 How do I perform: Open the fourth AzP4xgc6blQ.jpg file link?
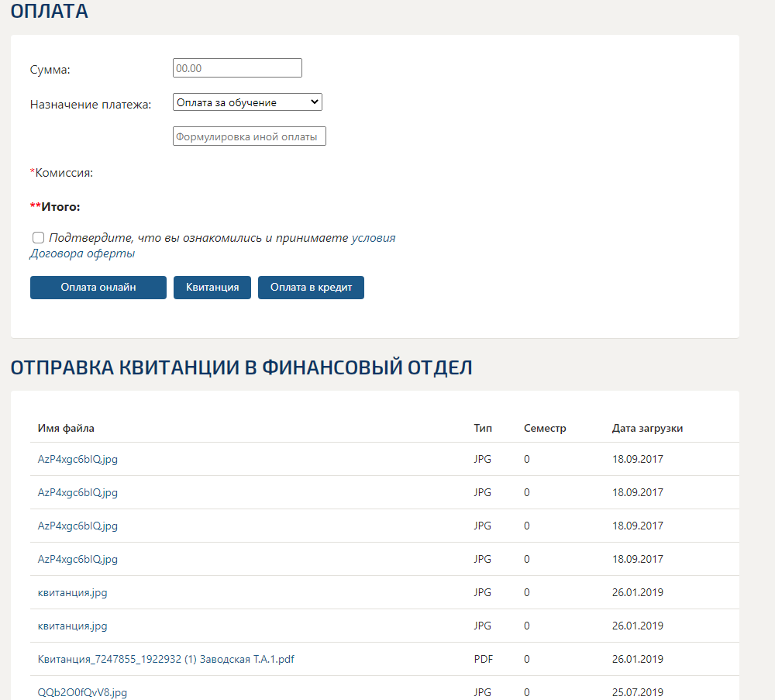77,559
